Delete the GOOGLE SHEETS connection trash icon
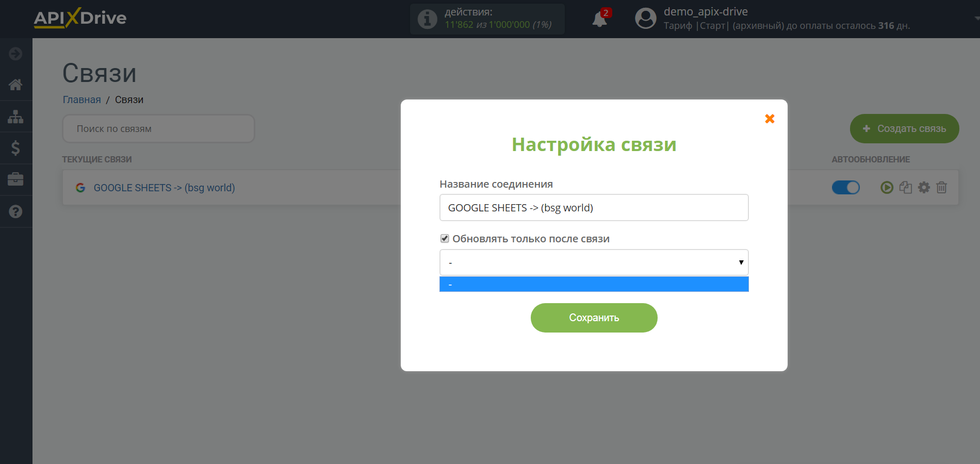Viewport: 980px width, 464px height. [942, 187]
